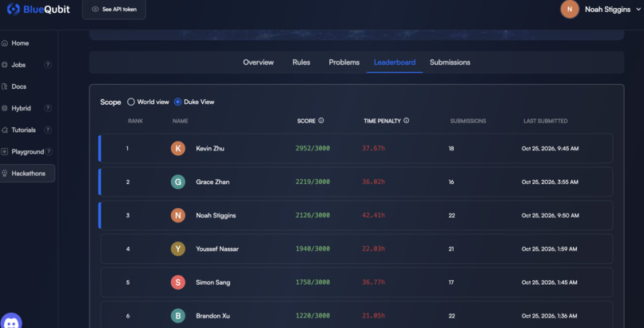The width and height of the screenshot is (644, 328).
Task: Switch to the Submissions tab
Action: (450, 62)
